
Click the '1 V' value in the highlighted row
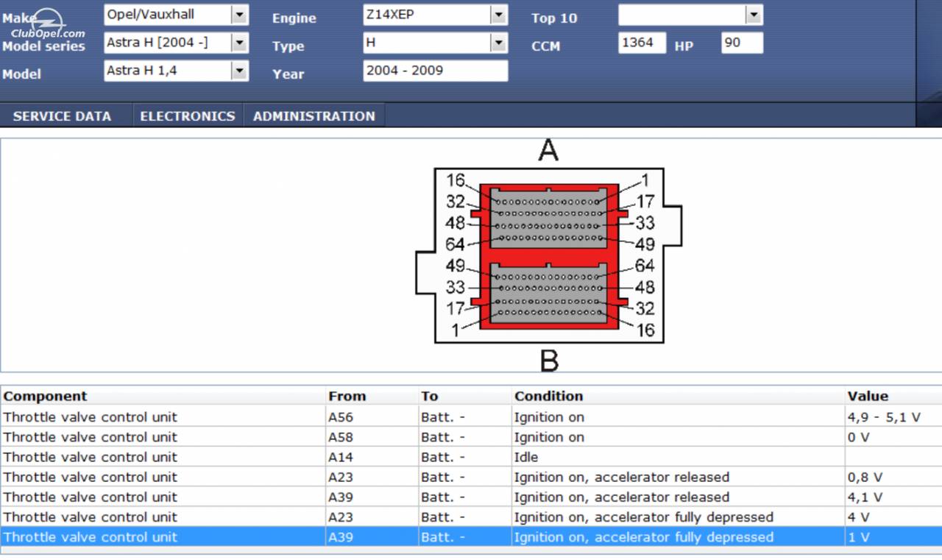coord(893,537)
